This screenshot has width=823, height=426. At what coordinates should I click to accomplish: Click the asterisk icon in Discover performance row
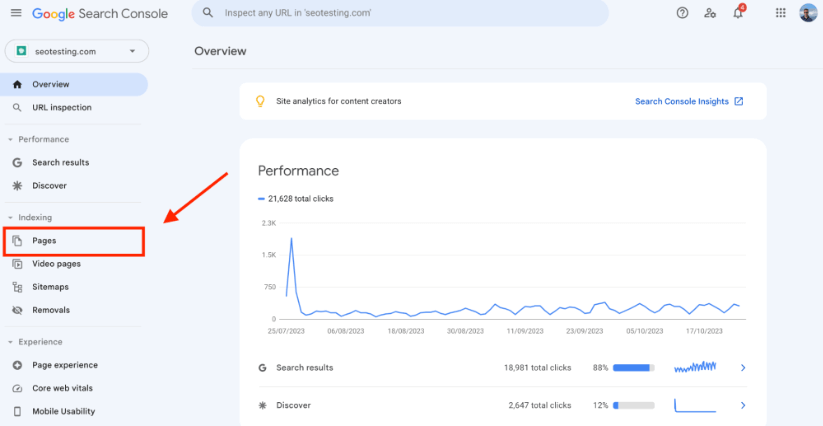tap(262, 406)
